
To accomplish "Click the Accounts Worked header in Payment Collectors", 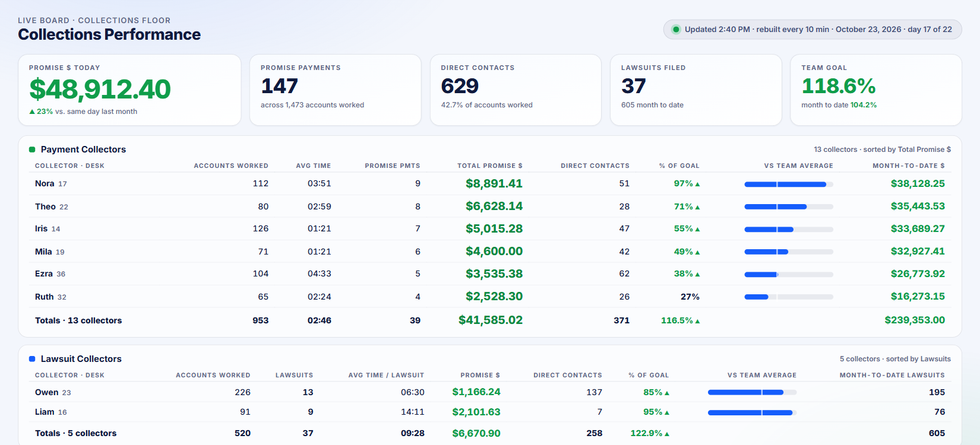I will pyautogui.click(x=231, y=166).
